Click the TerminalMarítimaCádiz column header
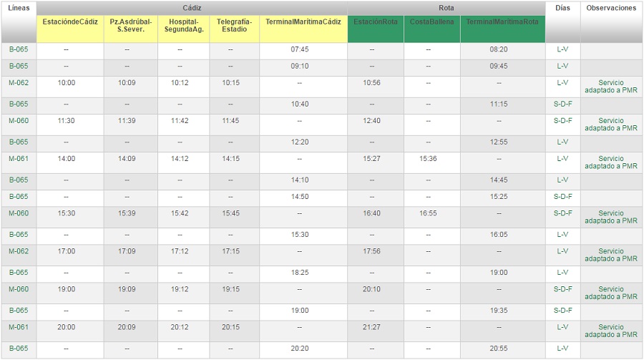 tap(303, 22)
